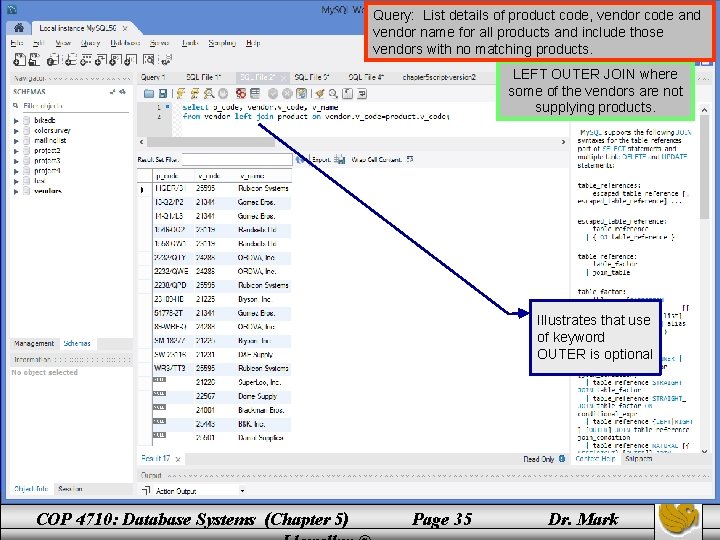Expand the mailinglist schema
Screen dimensions: 720x540
(x=16, y=141)
